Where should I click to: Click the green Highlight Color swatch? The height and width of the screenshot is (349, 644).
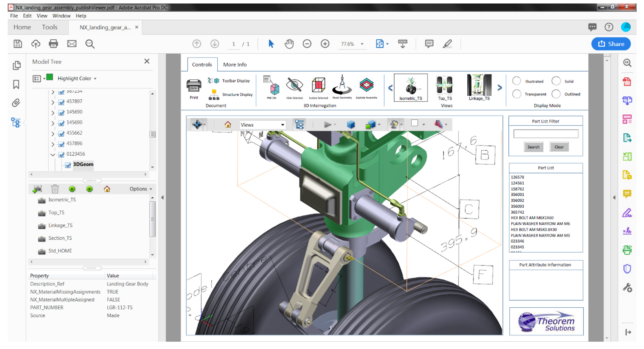pyautogui.click(x=50, y=77)
